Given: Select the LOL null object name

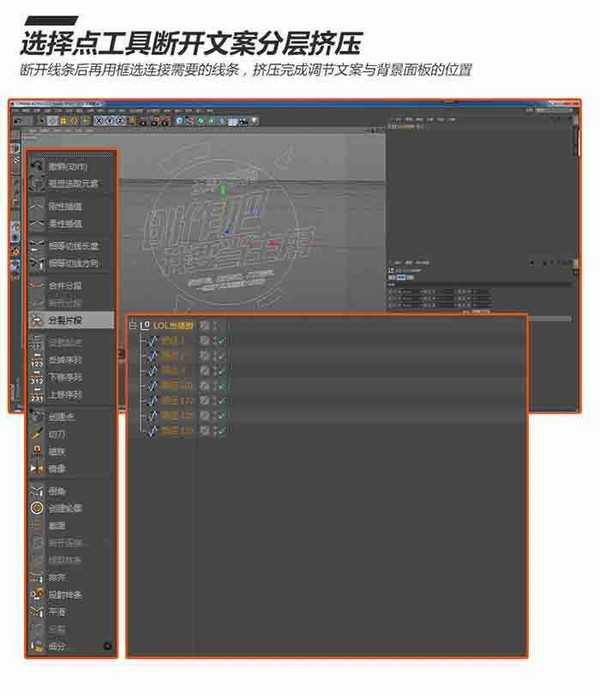Looking at the screenshot, I should coord(173,325).
